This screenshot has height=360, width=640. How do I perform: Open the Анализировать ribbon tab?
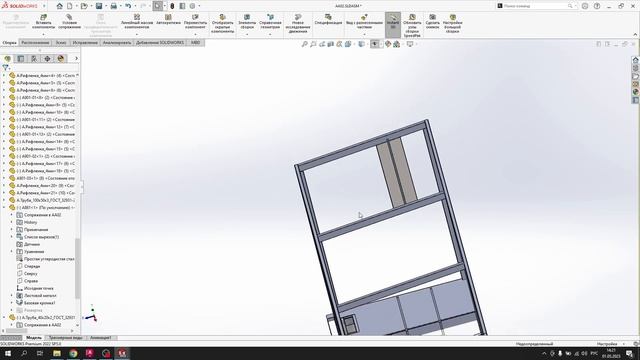coord(117,42)
